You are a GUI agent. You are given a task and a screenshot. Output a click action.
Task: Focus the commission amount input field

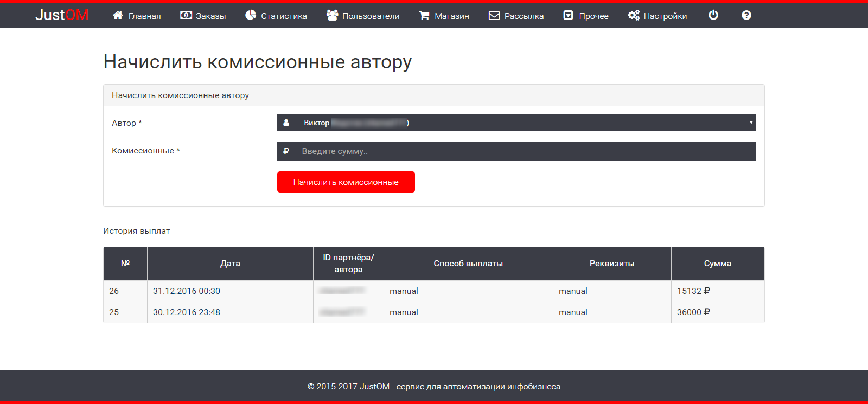click(525, 151)
